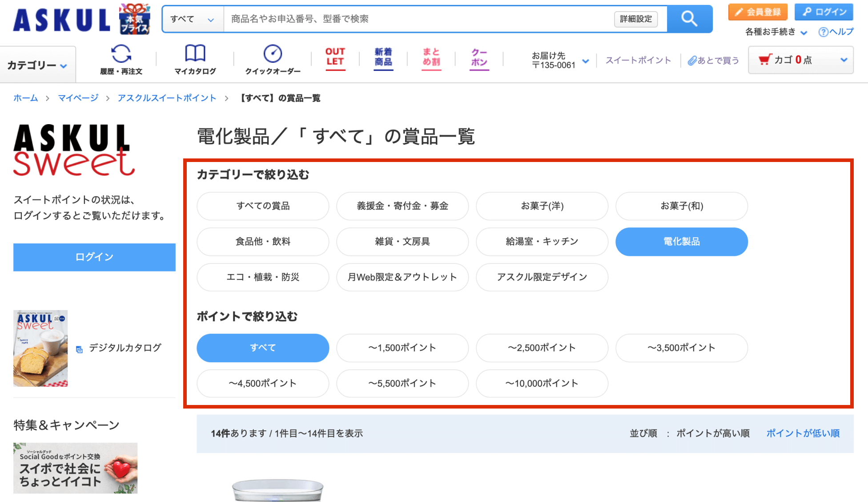Open the デジタルカタログ cover thumbnail
868x502 pixels.
(40, 348)
